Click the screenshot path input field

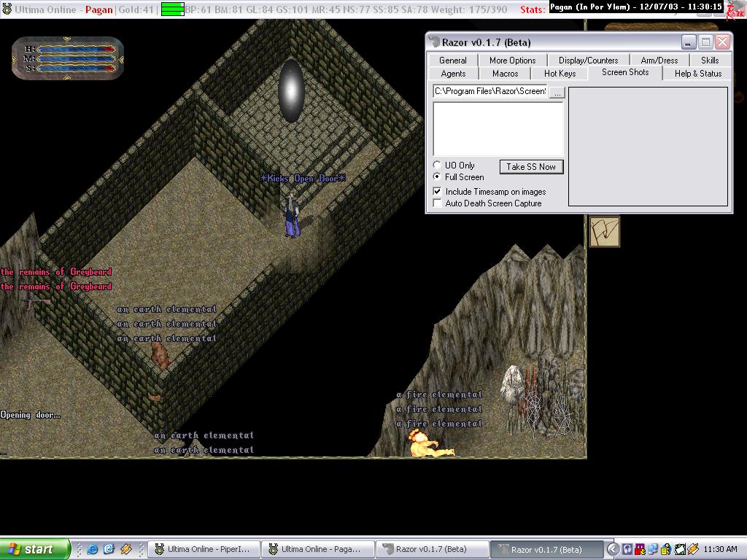pos(490,92)
